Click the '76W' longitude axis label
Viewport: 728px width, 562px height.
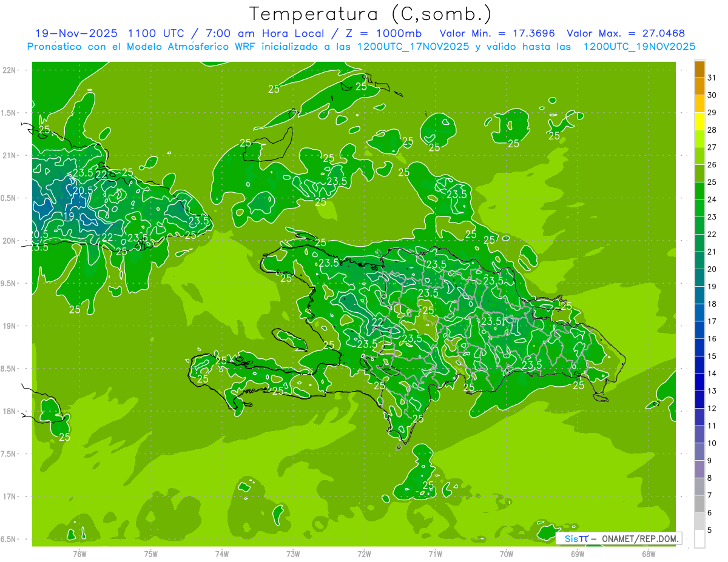[x=79, y=554]
